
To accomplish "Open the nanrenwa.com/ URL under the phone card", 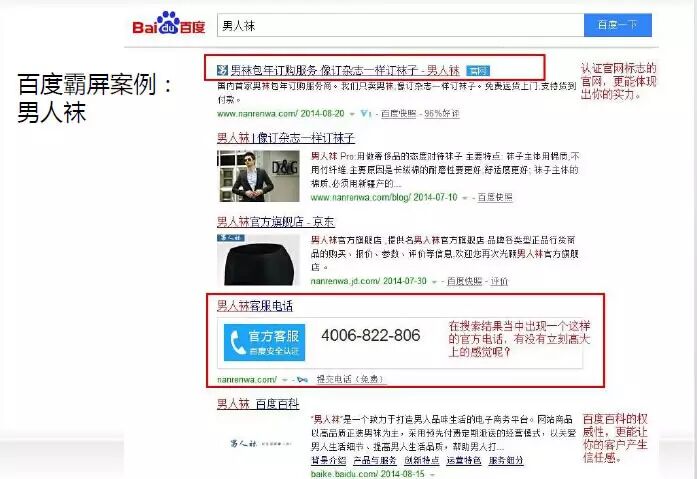I will tap(247, 379).
